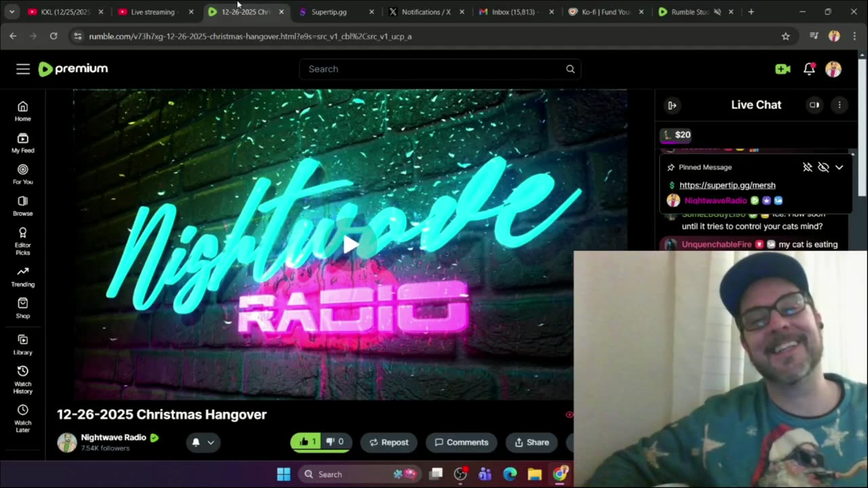The height and width of the screenshot is (488, 868).
Task: Open Editor Picks in the sidebar
Action: [22, 241]
